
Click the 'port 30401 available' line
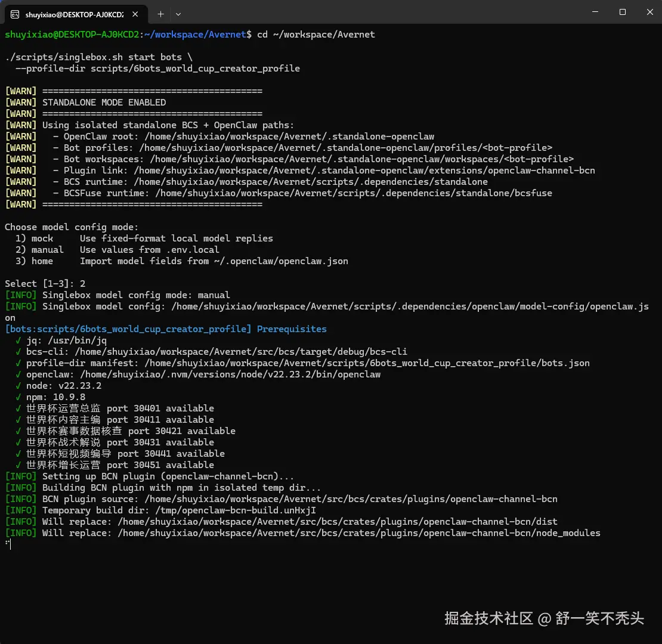tap(115, 408)
